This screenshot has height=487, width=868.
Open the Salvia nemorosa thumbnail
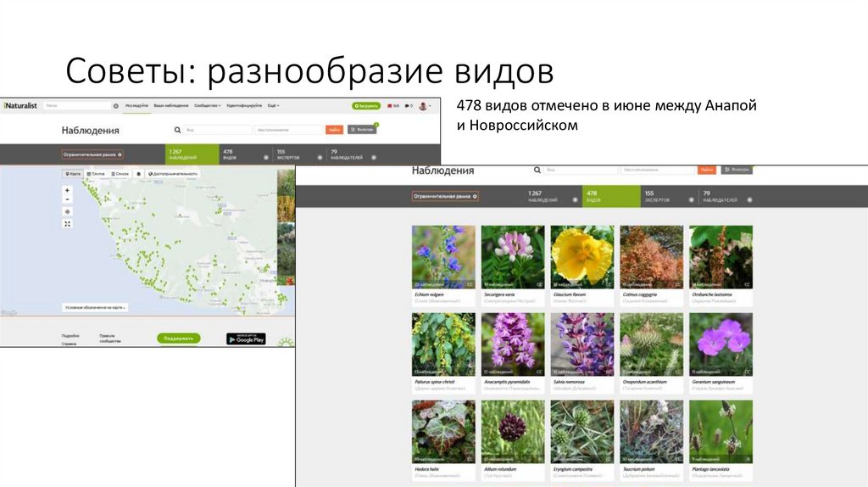[582, 344]
